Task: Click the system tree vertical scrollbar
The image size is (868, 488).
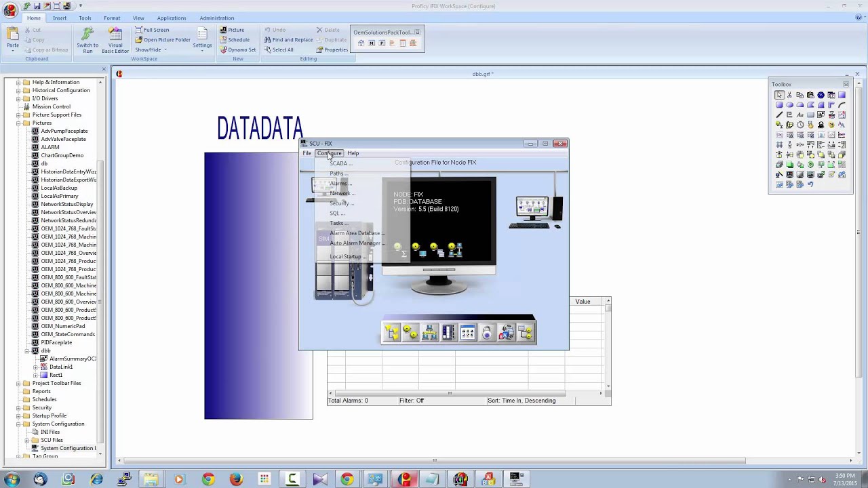Action: 100,268
